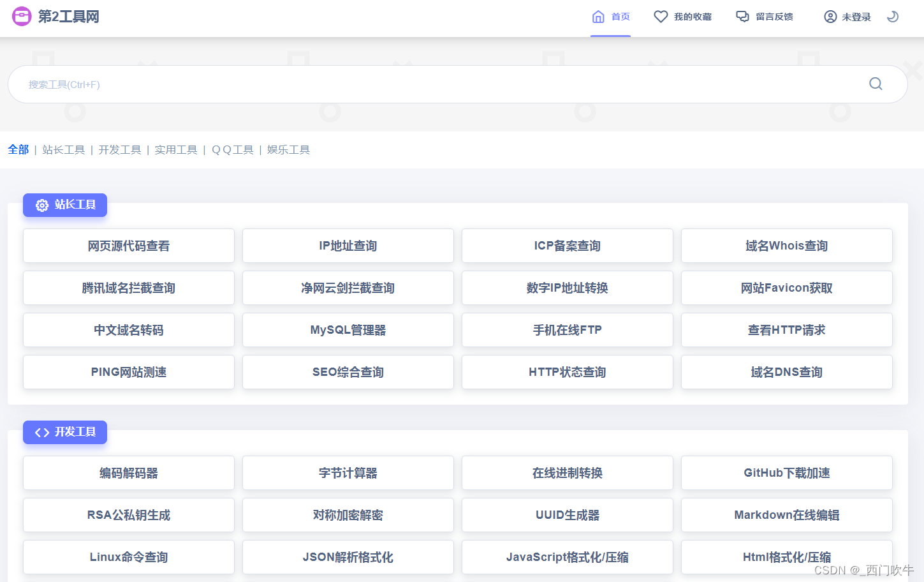Viewport: 924px width, 582px height.
Task: Open the 腾讯域名拦截查询 tool
Action: point(129,288)
